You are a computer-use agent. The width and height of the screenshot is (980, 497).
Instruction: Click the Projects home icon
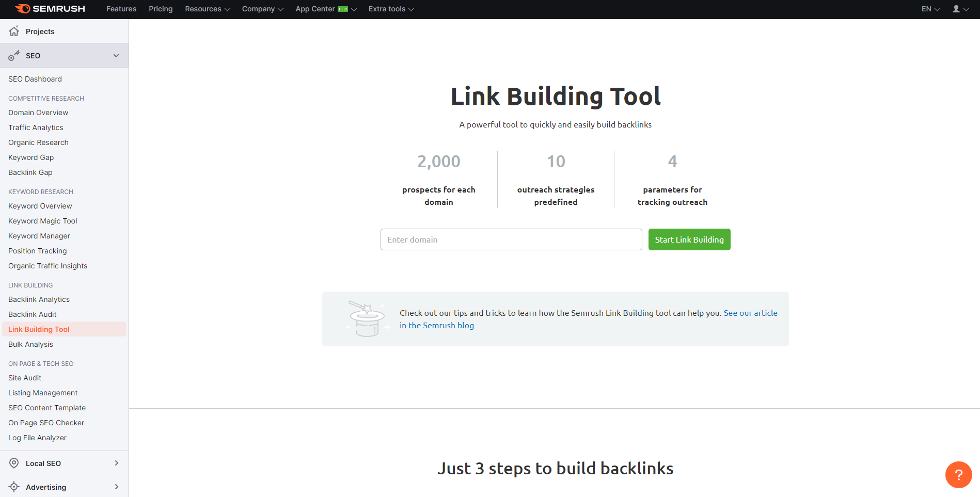pyautogui.click(x=14, y=31)
